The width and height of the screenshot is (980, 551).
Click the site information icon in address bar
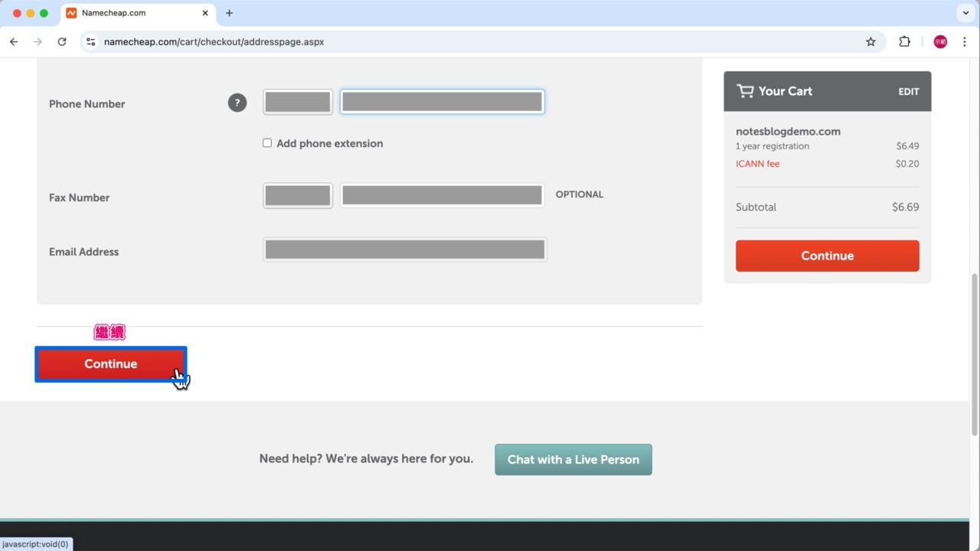[x=90, y=42]
